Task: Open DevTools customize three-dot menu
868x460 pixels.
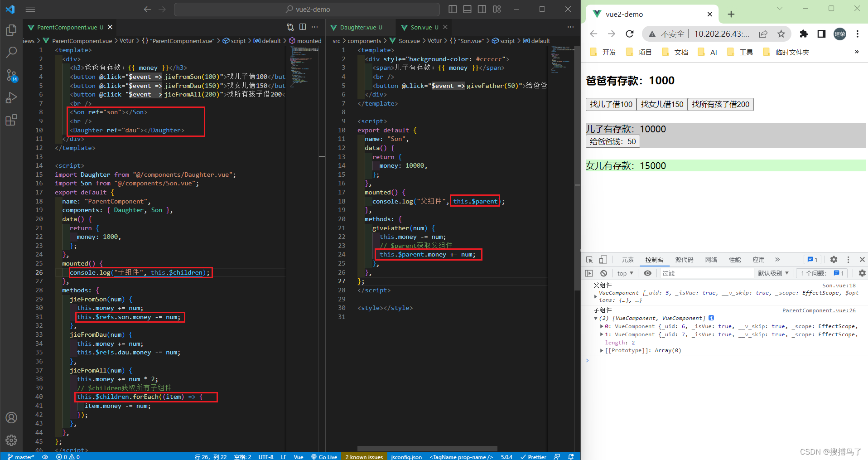Action: coord(848,260)
